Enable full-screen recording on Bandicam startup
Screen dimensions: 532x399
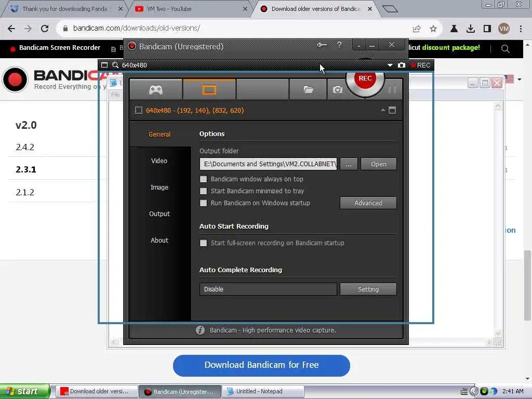click(203, 243)
